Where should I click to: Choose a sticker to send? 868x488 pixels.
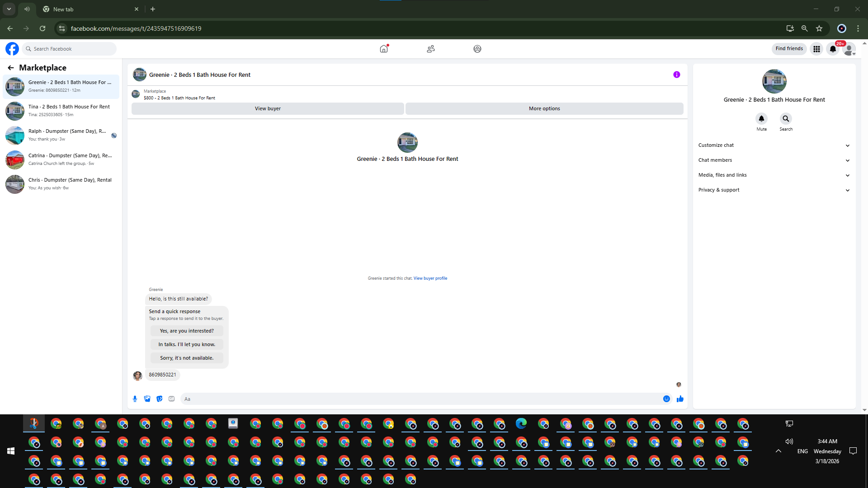coord(160,399)
